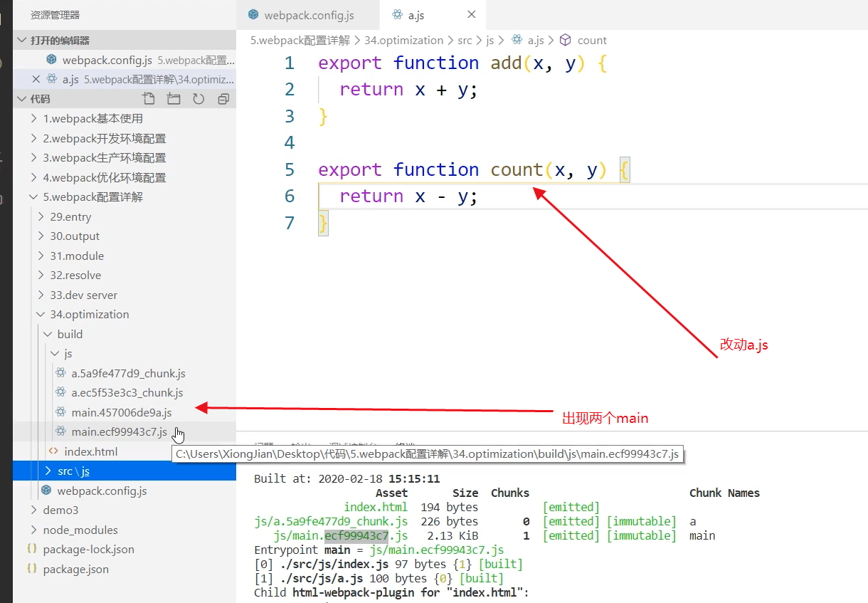Expand the 30.output folder
Viewport: 868px width, 603px height.
(x=125, y=236)
